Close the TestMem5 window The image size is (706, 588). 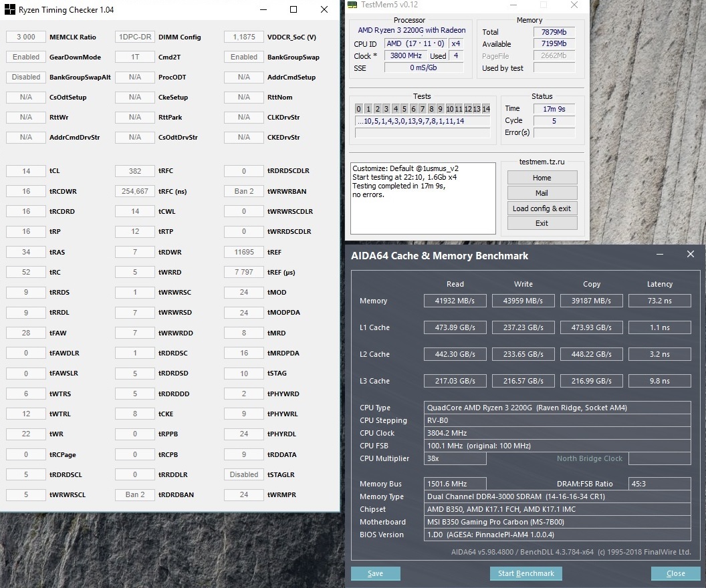574,5
